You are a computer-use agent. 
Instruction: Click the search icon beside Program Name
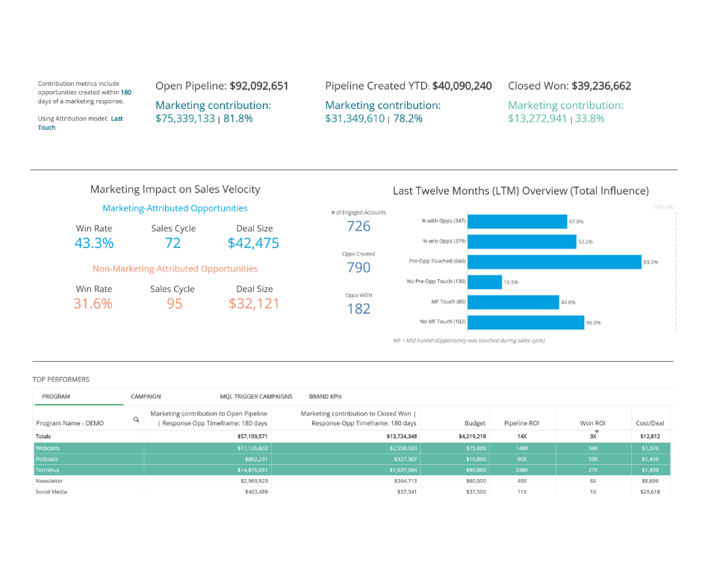click(x=136, y=419)
